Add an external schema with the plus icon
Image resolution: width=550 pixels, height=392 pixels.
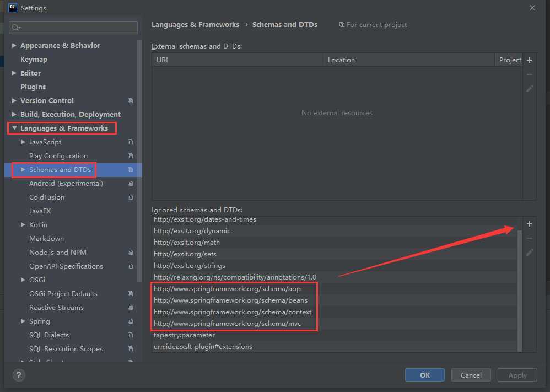(530, 60)
